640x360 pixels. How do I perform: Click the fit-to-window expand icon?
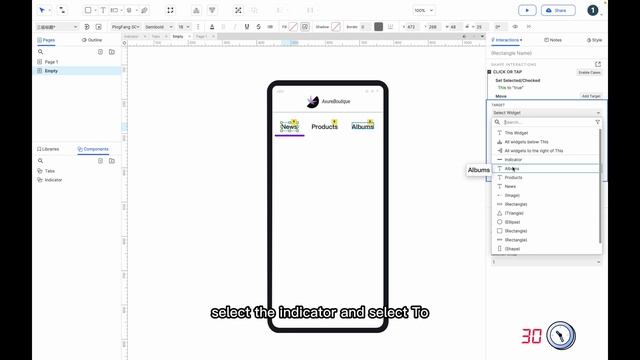(238, 10)
